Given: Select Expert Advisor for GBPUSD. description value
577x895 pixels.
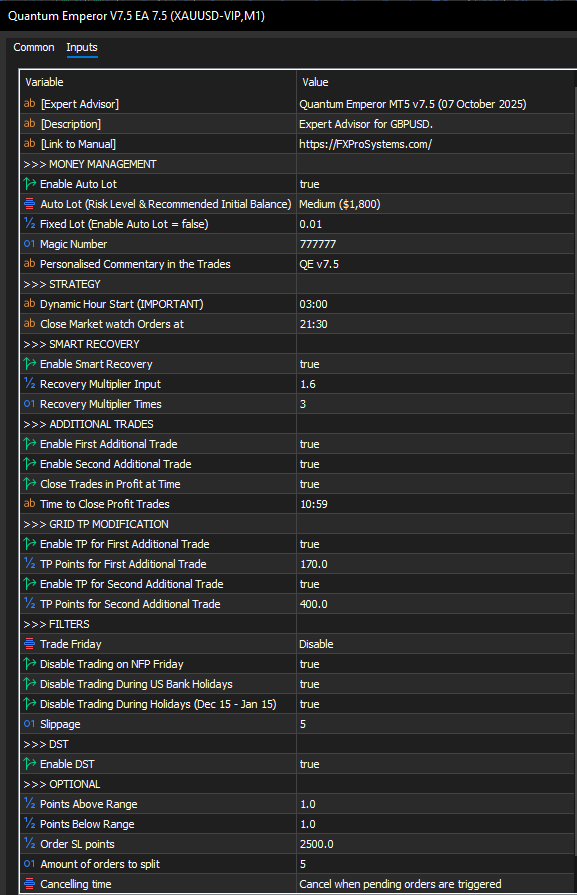Looking at the screenshot, I should pyautogui.click(x=366, y=124).
